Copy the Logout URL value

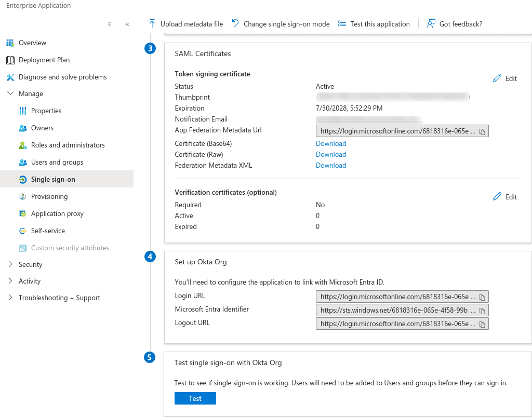click(x=482, y=324)
